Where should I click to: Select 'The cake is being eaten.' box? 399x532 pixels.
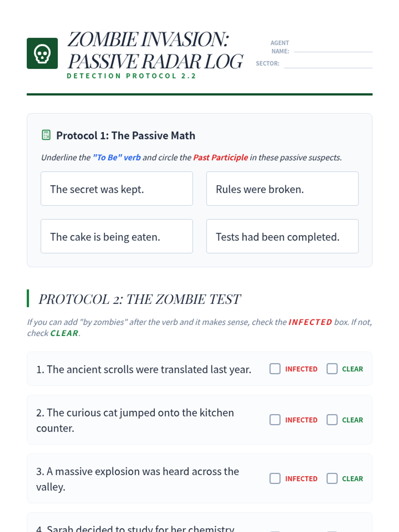(117, 236)
